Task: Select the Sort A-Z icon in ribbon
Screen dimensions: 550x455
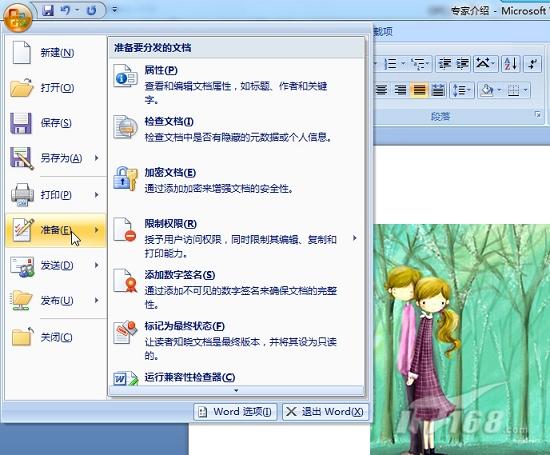Action: pyautogui.click(x=510, y=64)
